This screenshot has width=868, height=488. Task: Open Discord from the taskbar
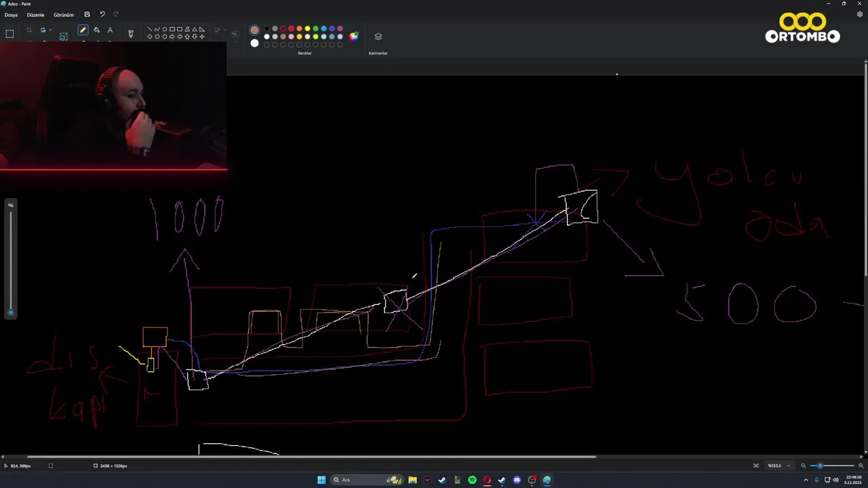coord(517,480)
